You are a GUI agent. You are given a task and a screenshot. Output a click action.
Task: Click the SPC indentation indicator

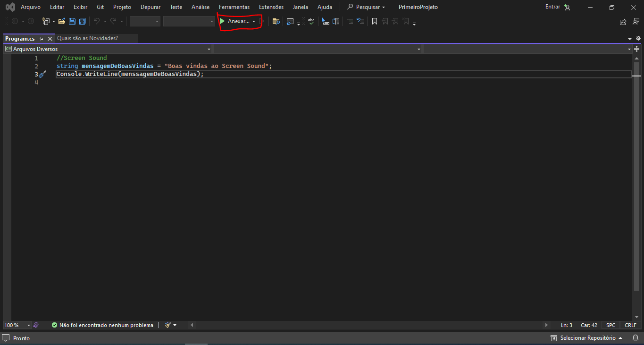click(x=611, y=325)
